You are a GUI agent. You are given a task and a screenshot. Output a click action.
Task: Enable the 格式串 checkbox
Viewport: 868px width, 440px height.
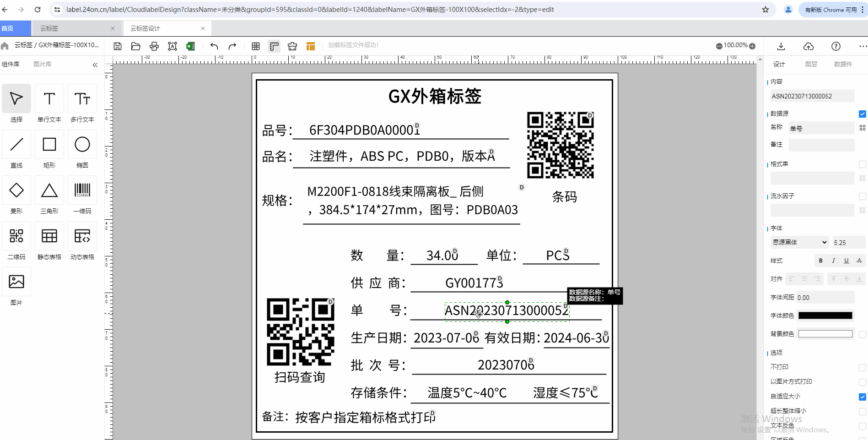[863, 164]
